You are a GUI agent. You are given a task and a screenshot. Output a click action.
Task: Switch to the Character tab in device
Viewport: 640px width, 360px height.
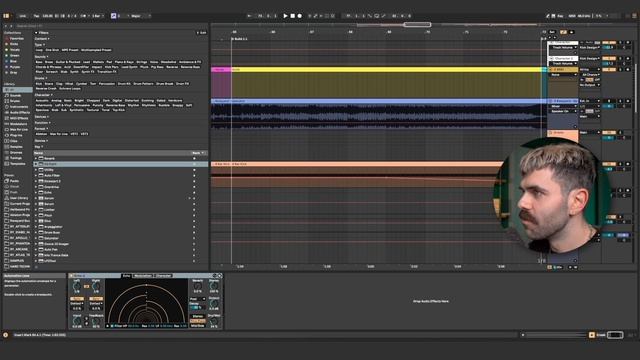coord(163,276)
